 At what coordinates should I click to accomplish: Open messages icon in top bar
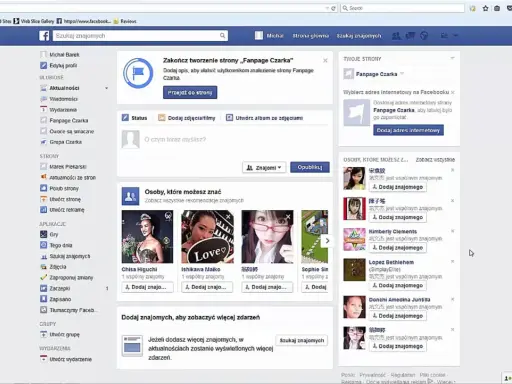[410, 36]
